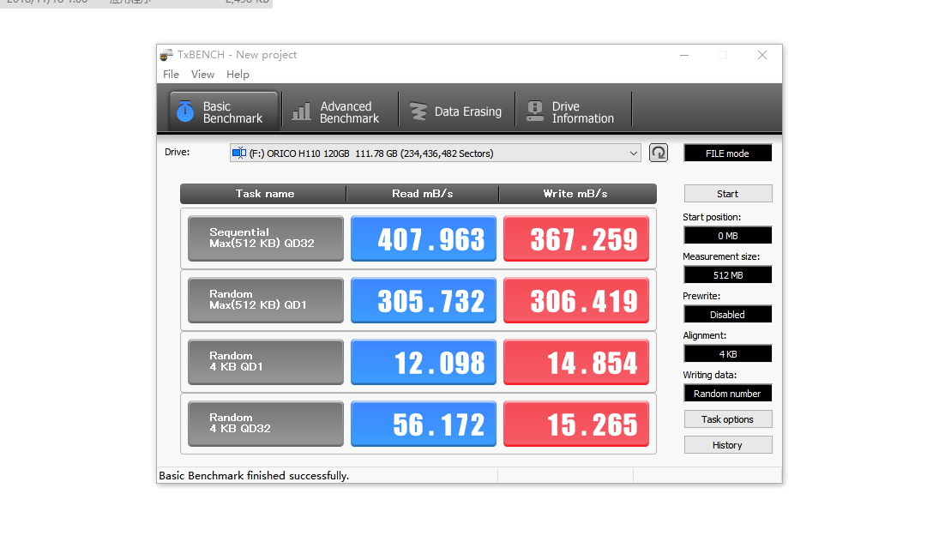Expand the Drive dropdown arrow
Viewport: 939px width, 560px height.
pyautogui.click(x=634, y=154)
